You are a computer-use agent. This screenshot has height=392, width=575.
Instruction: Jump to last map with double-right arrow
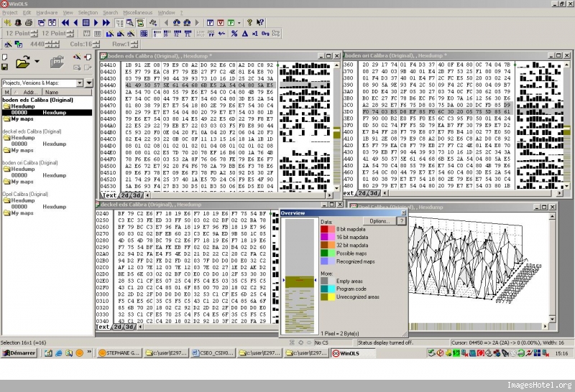coord(106,23)
